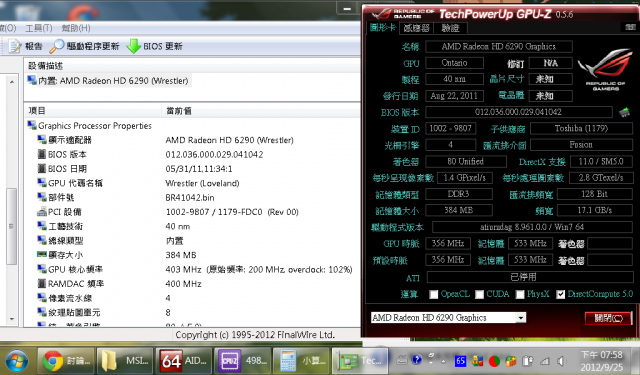Select the 像素流水線 row
Viewport: 640px width, 375px height.
click(x=192, y=298)
